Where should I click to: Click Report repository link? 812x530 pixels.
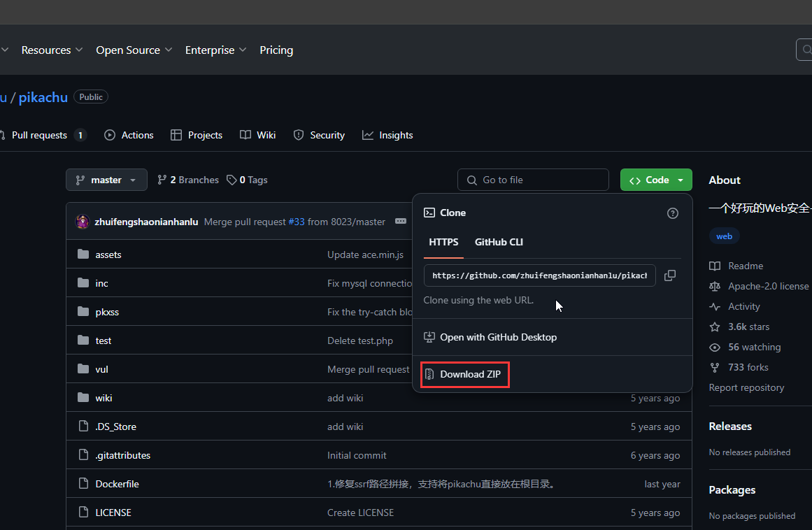[x=746, y=387]
